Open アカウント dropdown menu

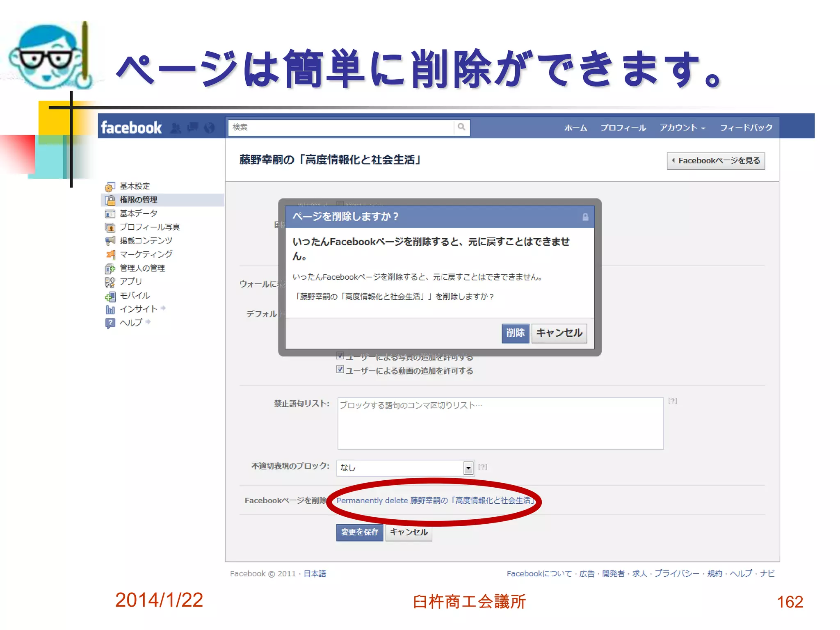(682, 128)
